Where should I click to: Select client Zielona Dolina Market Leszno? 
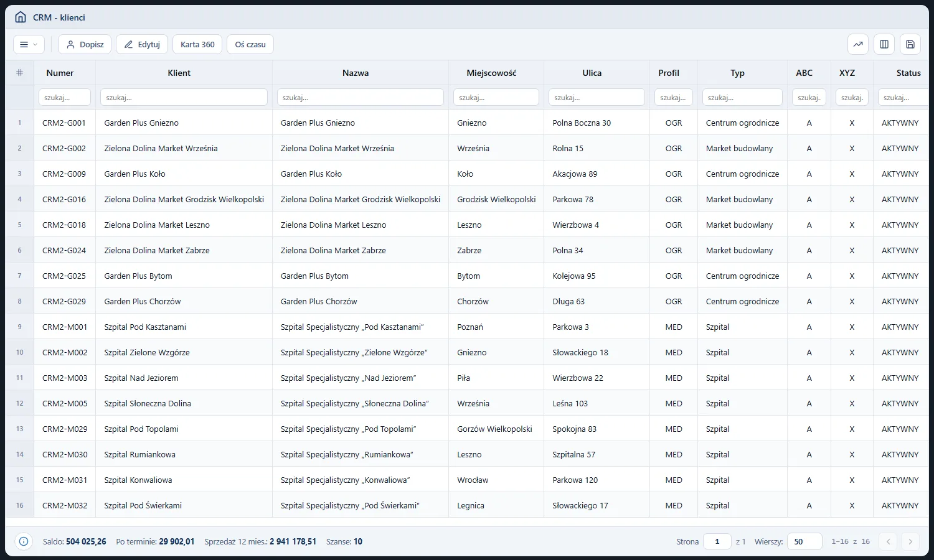(x=157, y=225)
